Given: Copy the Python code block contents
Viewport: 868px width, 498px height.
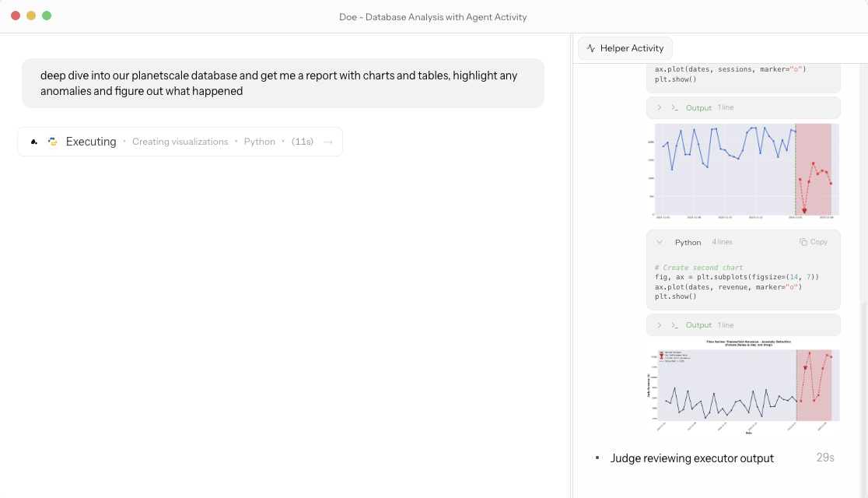Looking at the screenshot, I should pos(814,242).
